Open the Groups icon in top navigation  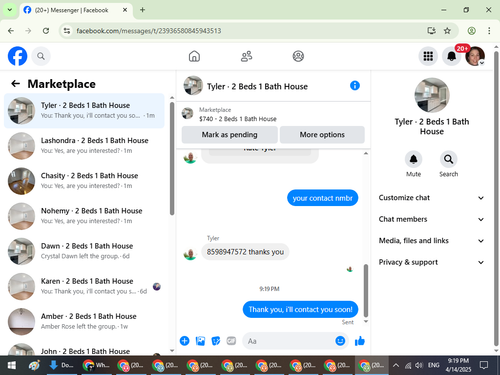298,56
